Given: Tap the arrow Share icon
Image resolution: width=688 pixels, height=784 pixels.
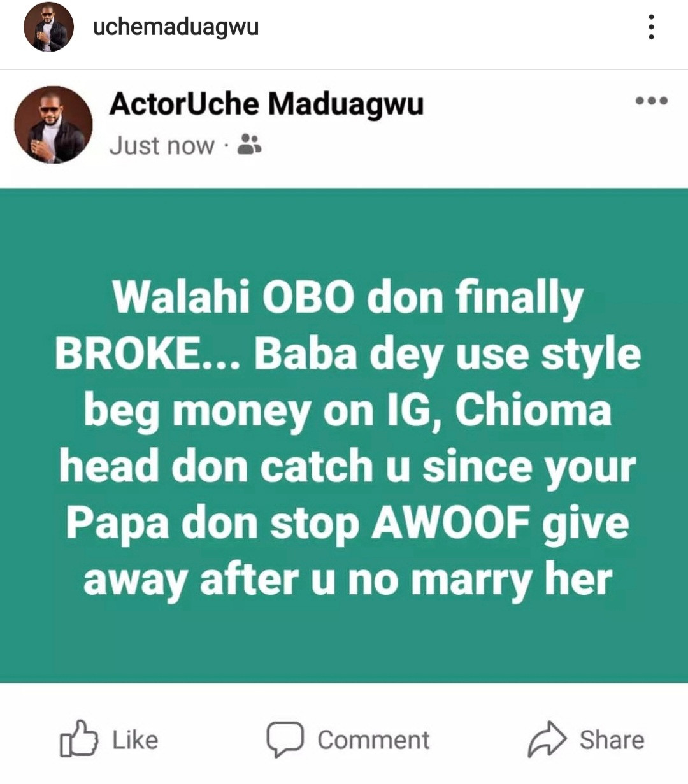Looking at the screenshot, I should (547, 739).
